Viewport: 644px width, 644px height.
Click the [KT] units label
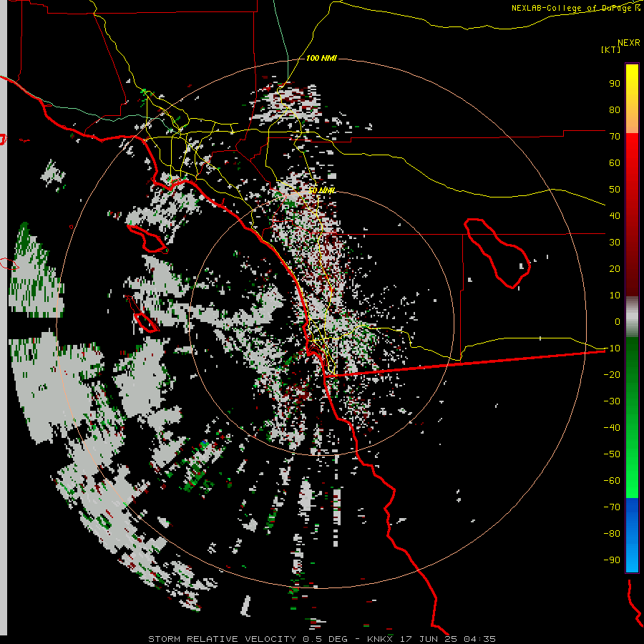(611, 49)
